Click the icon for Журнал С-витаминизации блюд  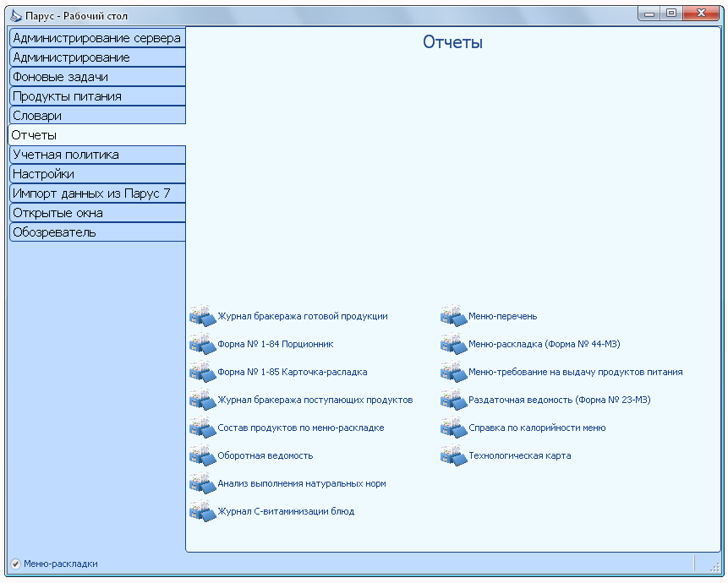[x=203, y=511]
